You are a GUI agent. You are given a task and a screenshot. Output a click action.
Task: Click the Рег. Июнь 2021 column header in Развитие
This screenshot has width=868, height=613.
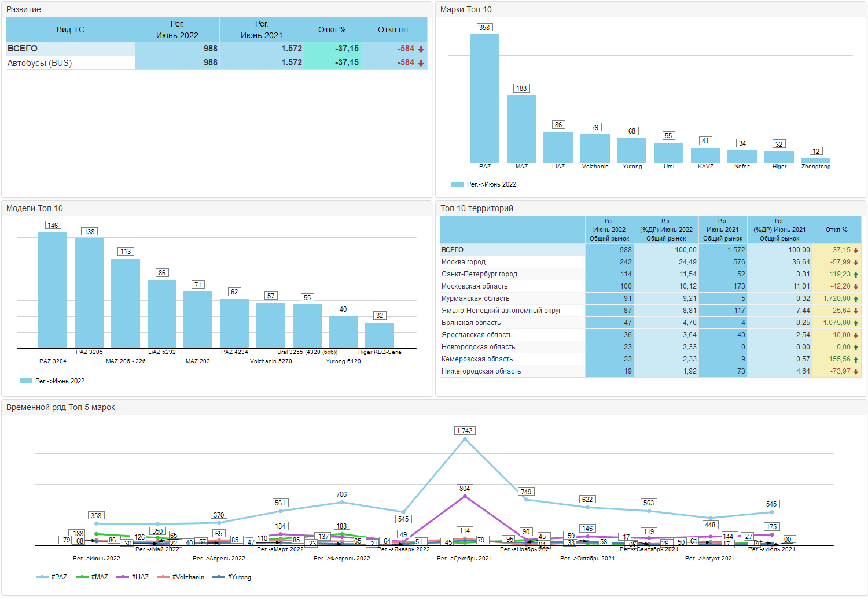click(x=262, y=29)
